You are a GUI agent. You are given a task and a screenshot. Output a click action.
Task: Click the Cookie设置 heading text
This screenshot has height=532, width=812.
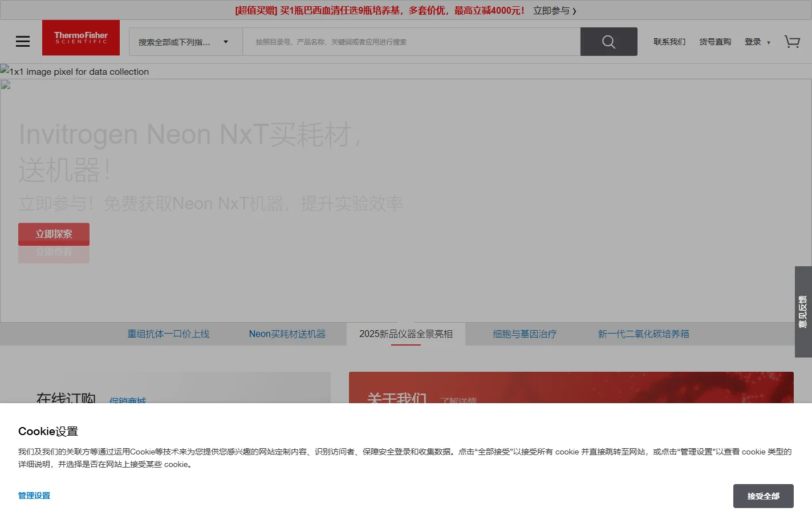48,431
